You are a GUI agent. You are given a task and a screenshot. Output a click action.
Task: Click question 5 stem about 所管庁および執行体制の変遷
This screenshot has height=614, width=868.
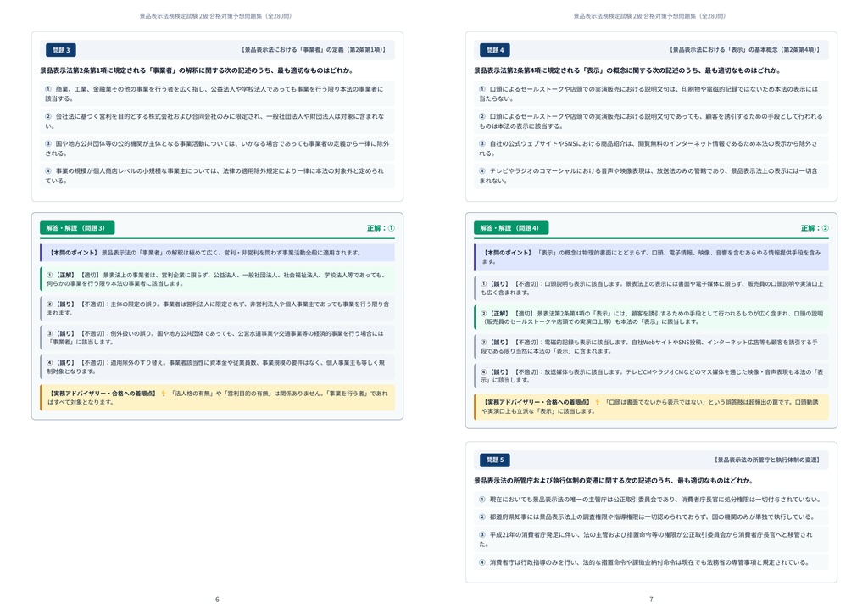tap(614, 481)
